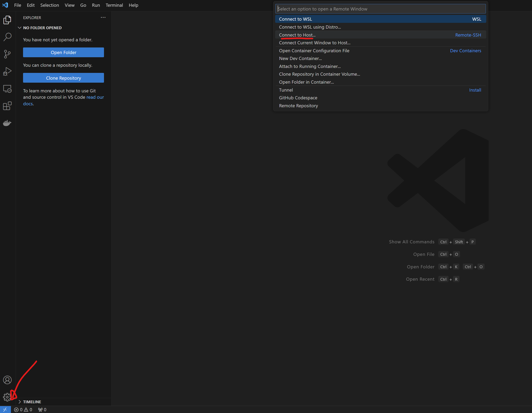This screenshot has height=413, width=532.
Task: Open Run and Debug view
Action: click(7, 71)
